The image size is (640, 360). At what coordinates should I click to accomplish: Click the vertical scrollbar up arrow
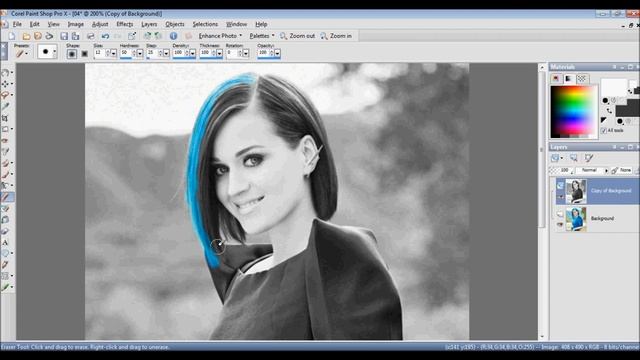pyautogui.click(x=542, y=67)
